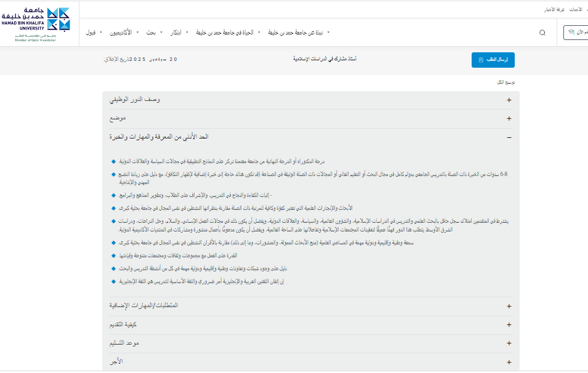The image size is (588, 373).
Task: Click توسيع الكل expand all link
Action: 506,82
